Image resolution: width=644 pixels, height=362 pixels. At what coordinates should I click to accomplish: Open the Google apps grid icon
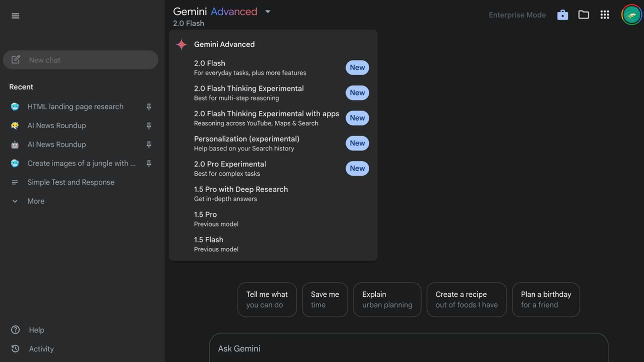tap(604, 15)
